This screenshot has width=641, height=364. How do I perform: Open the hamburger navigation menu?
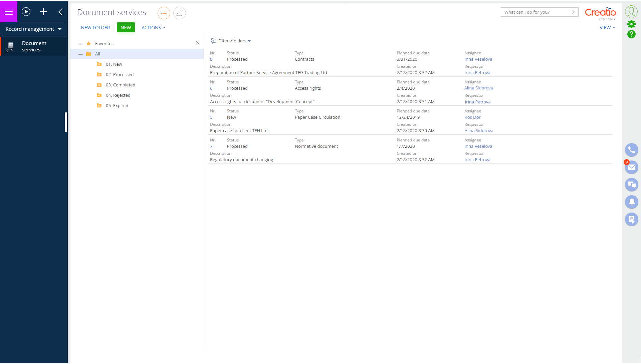9,12
